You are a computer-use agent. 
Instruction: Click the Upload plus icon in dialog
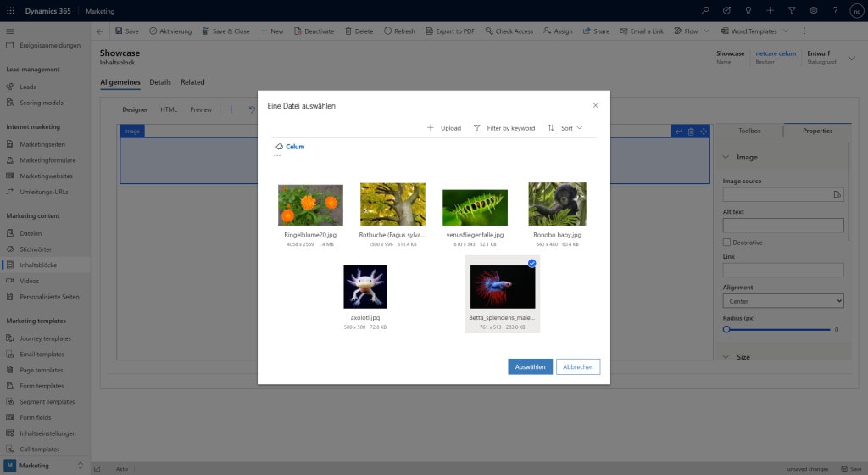[431, 128]
